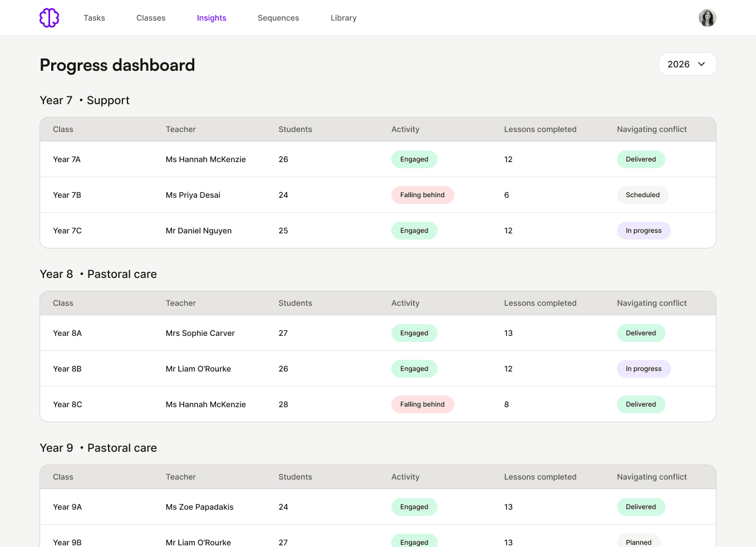Switch to the Classes tab
This screenshot has width=756, height=547.
(151, 18)
